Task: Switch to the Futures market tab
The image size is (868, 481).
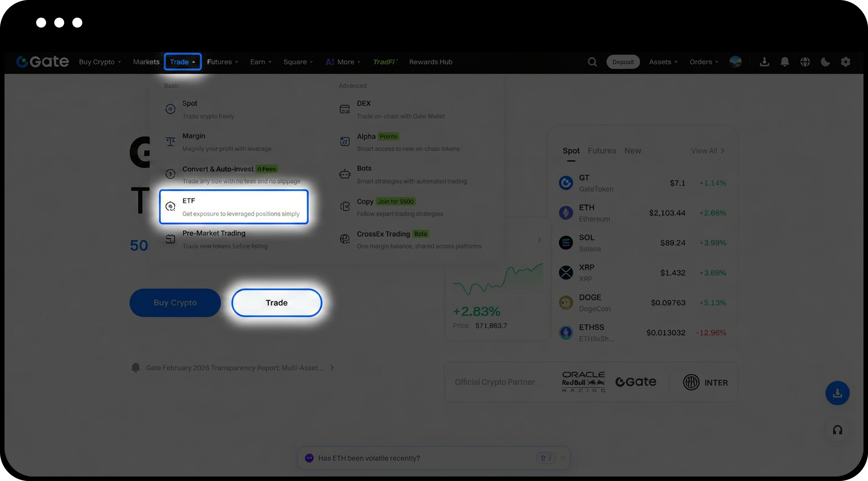Action: tap(602, 151)
